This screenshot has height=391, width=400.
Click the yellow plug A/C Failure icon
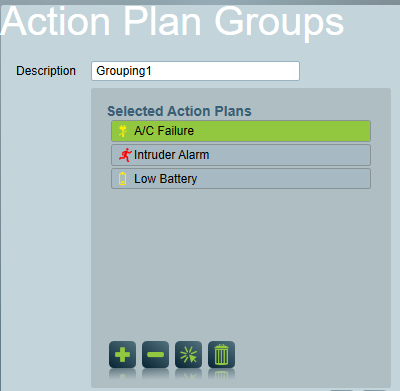(123, 131)
